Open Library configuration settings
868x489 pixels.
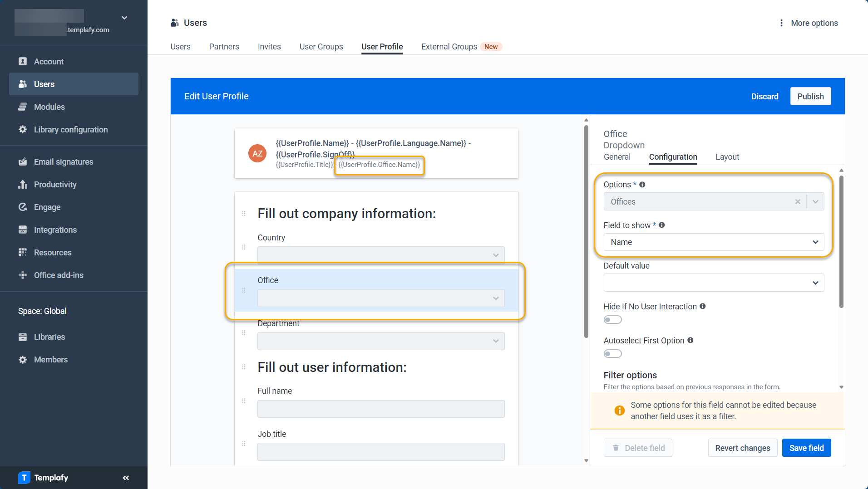pyautogui.click(x=71, y=129)
